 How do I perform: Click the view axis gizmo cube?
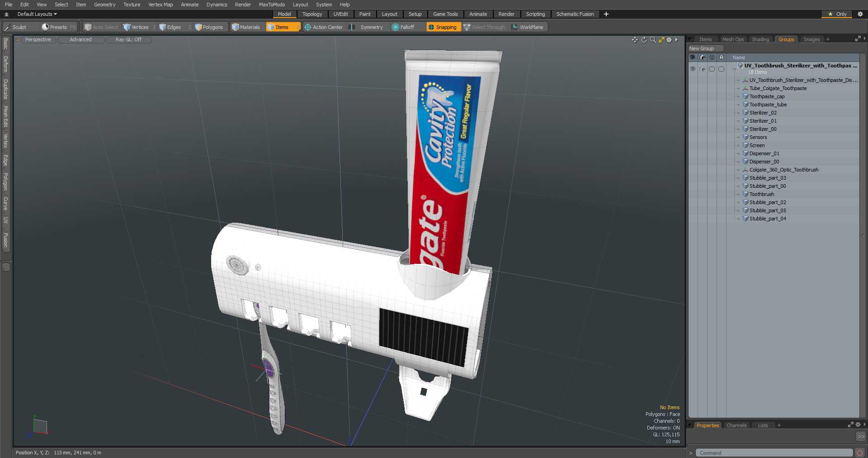40,426
